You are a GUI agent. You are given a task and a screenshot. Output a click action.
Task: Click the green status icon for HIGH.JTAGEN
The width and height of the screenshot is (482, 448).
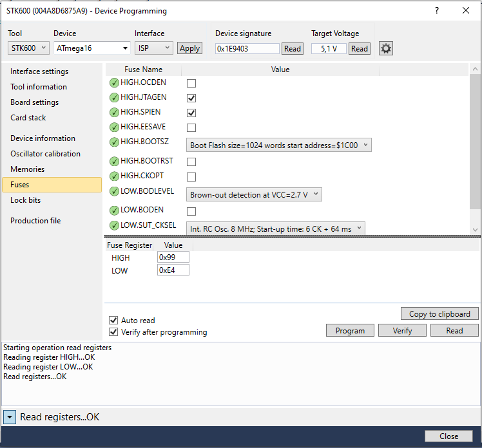[114, 97]
